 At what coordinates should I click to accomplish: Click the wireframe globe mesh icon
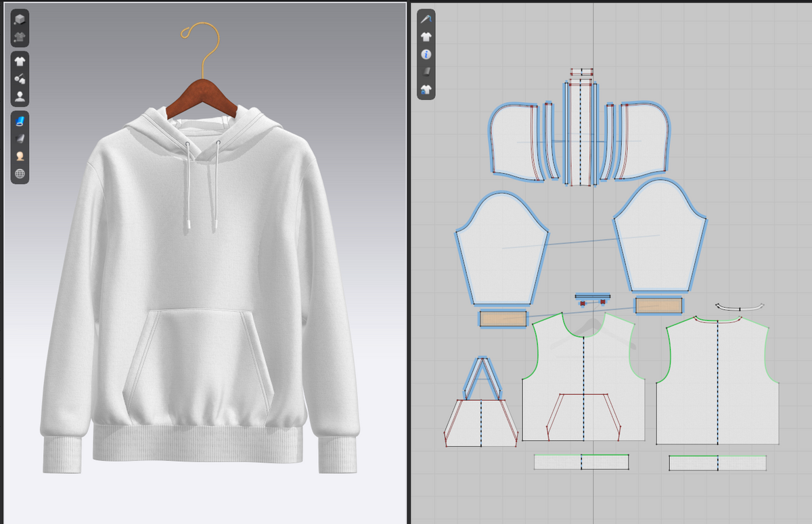[20, 173]
